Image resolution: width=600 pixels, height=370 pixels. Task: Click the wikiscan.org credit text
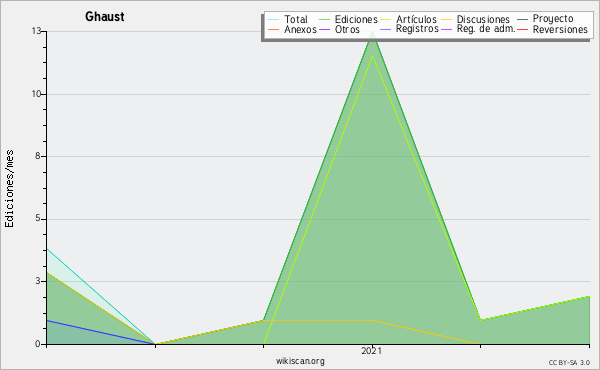click(x=300, y=361)
